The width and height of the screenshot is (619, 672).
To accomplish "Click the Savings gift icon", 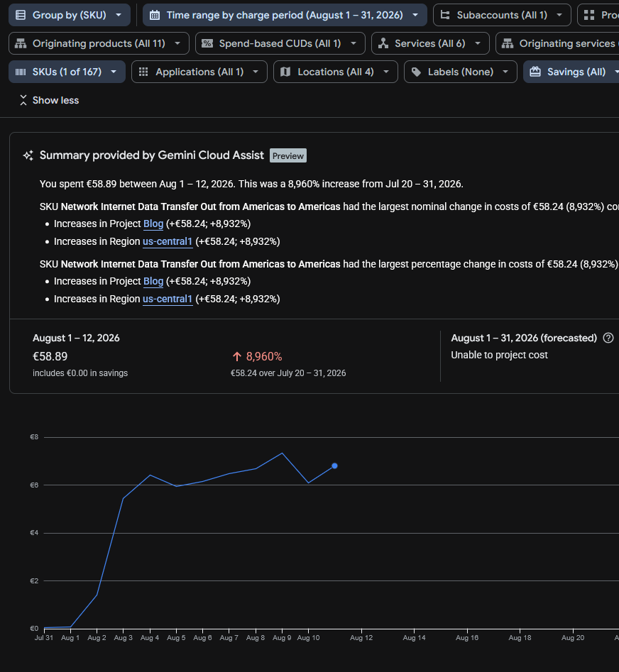I will [535, 72].
